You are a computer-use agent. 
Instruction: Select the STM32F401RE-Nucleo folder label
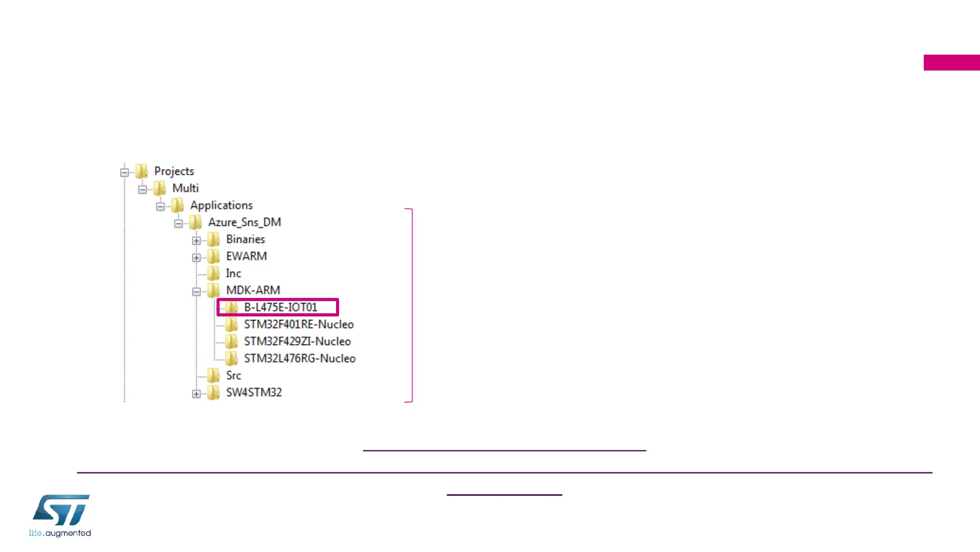click(x=299, y=325)
